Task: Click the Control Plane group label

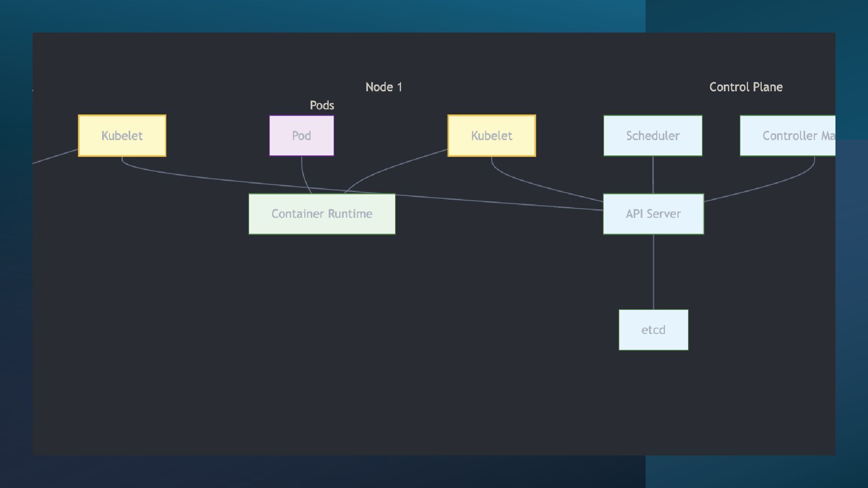Action: (x=745, y=87)
